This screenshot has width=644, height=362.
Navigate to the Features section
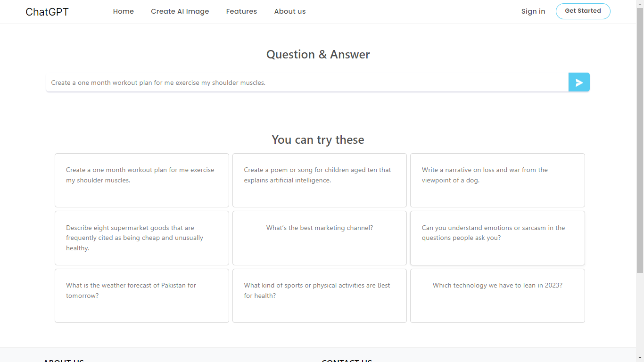[x=241, y=11]
